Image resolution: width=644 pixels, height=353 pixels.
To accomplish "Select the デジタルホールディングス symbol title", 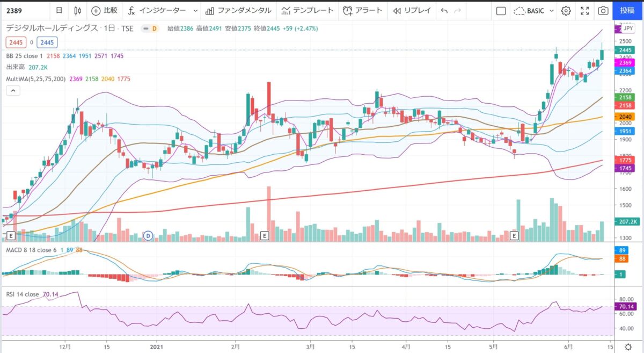I will pyautogui.click(x=52, y=28).
